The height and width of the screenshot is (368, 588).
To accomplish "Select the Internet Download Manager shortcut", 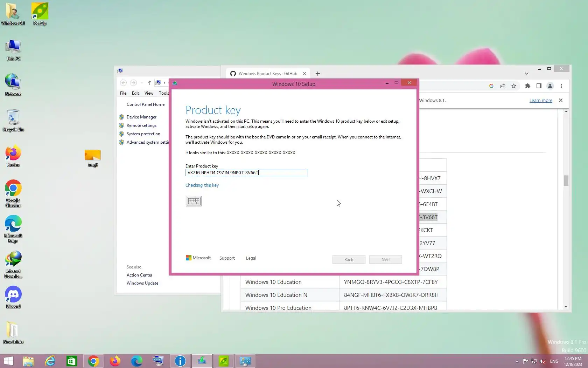I will pyautogui.click(x=13, y=265).
